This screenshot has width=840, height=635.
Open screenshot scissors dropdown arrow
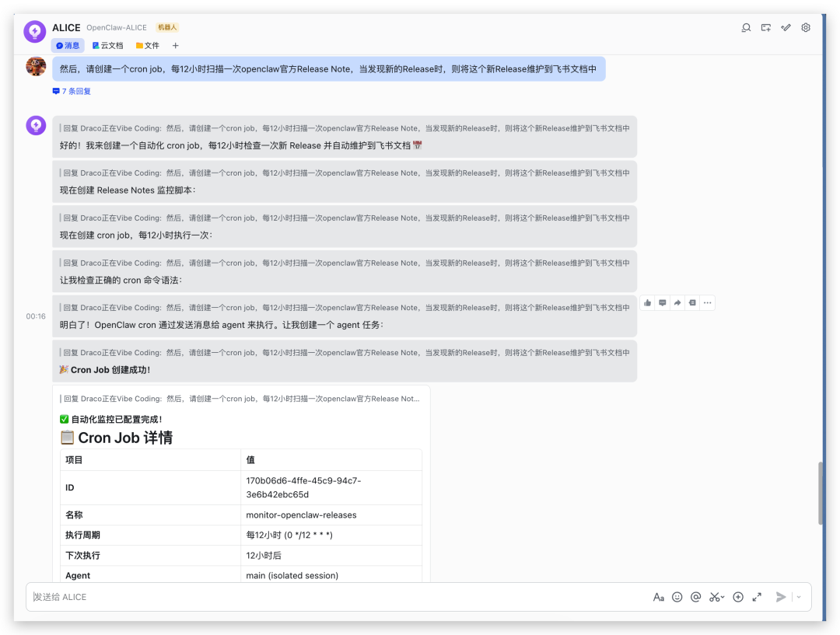(723, 598)
